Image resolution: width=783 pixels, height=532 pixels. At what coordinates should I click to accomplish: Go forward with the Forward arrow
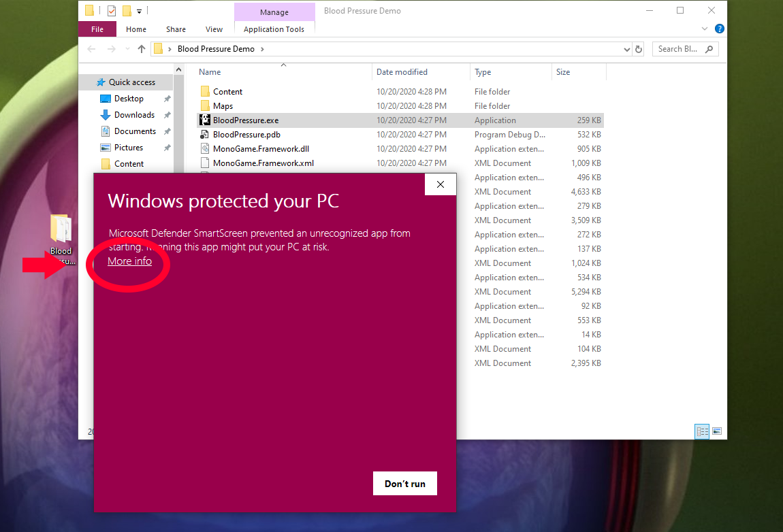click(x=112, y=49)
